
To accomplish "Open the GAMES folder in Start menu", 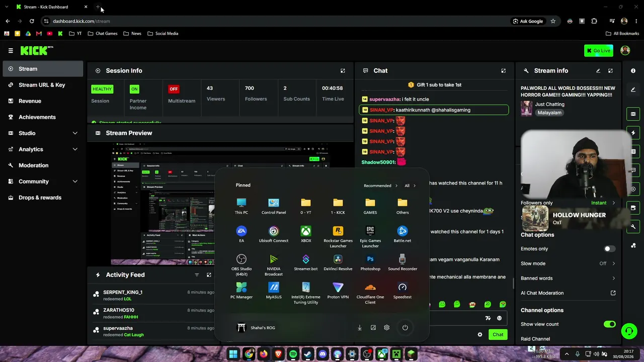I will click(370, 206).
